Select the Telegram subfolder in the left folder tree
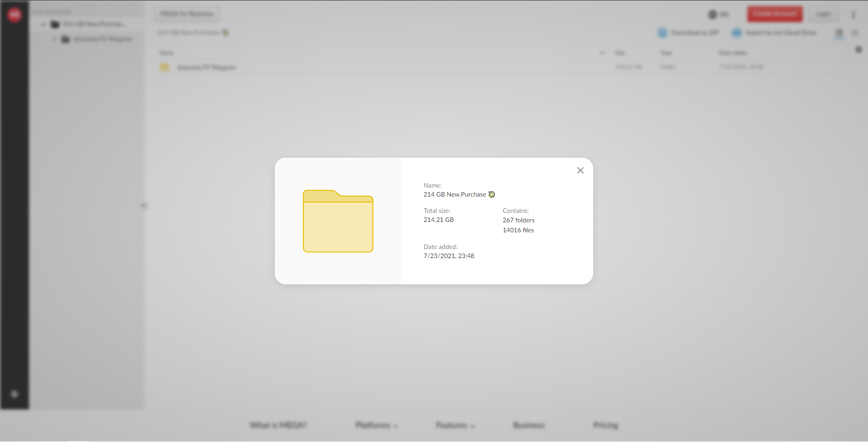The width and height of the screenshot is (868, 442). 103,39
